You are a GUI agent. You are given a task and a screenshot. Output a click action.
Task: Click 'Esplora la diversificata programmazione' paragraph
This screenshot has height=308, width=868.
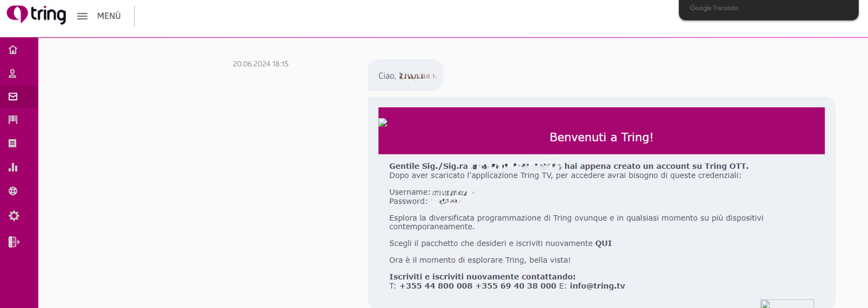576,223
